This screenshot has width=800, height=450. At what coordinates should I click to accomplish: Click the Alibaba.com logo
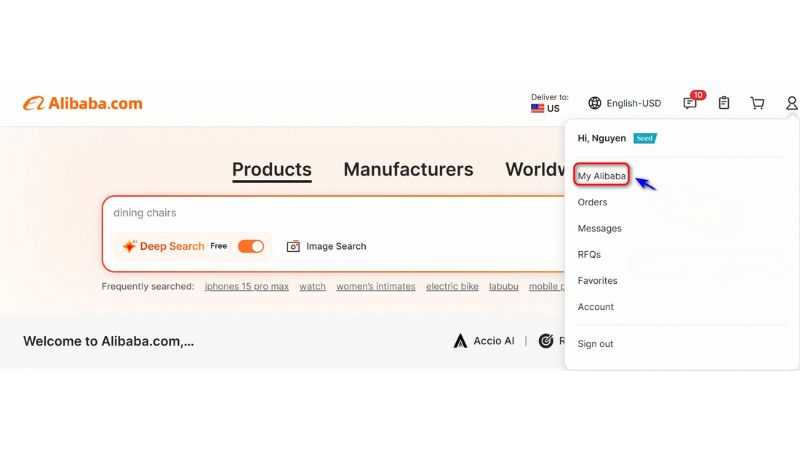pos(83,104)
